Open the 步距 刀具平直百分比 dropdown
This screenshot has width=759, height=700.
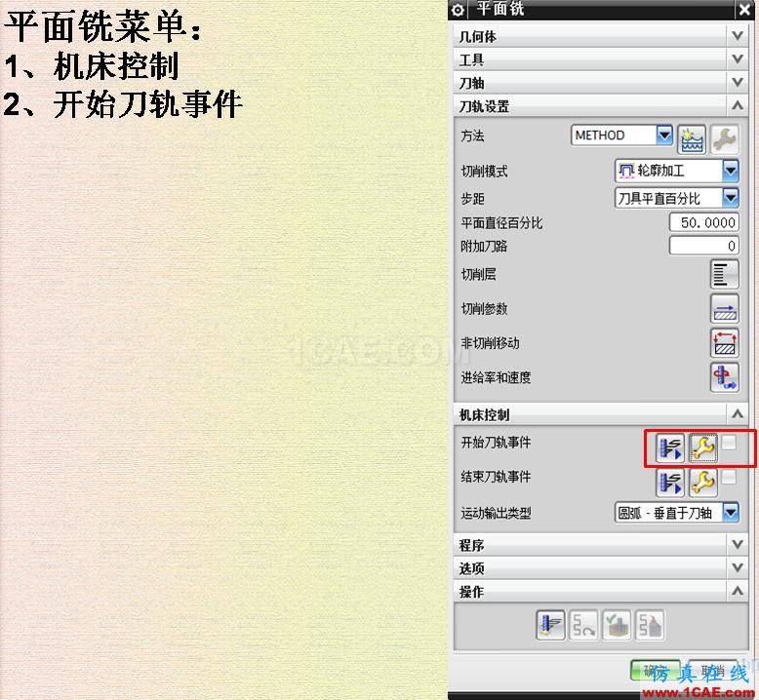(731, 198)
